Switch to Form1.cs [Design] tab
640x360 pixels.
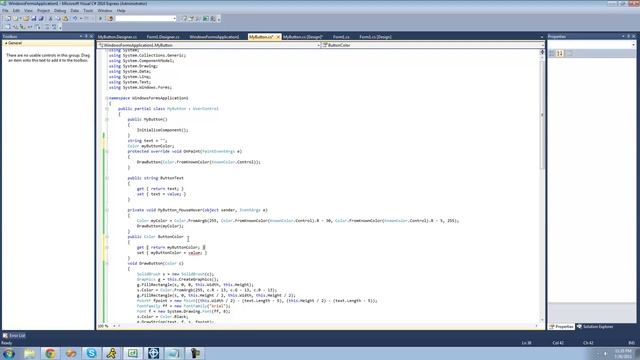tap(375, 37)
